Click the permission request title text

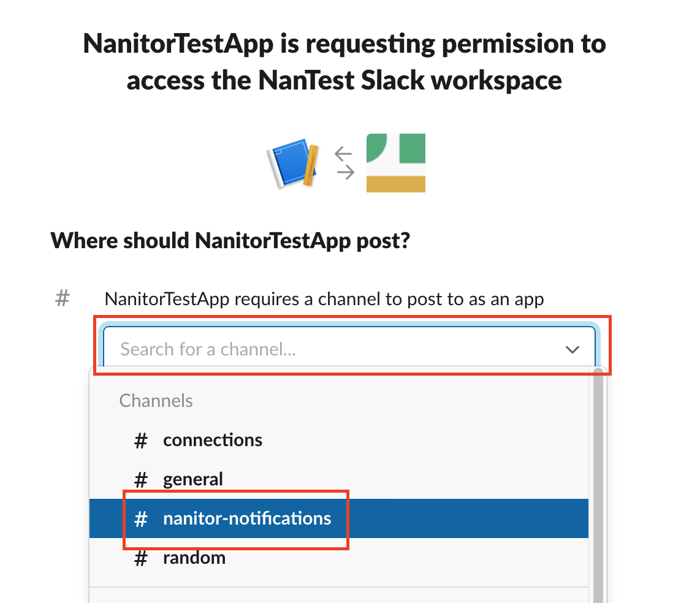coord(344,61)
